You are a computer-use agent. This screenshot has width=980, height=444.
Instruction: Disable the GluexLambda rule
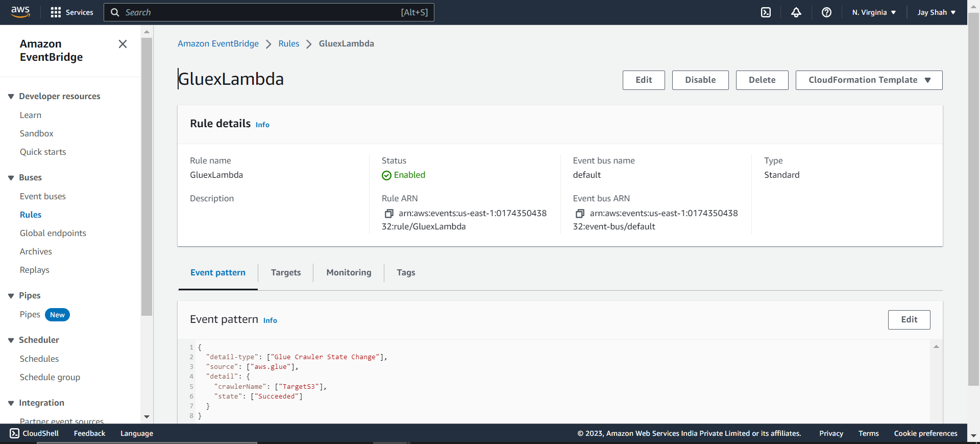tap(700, 80)
